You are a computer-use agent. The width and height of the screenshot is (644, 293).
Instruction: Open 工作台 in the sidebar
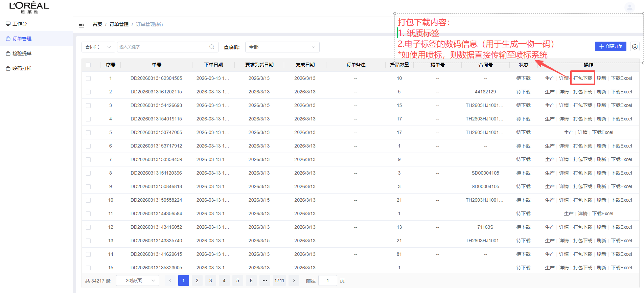20,24
